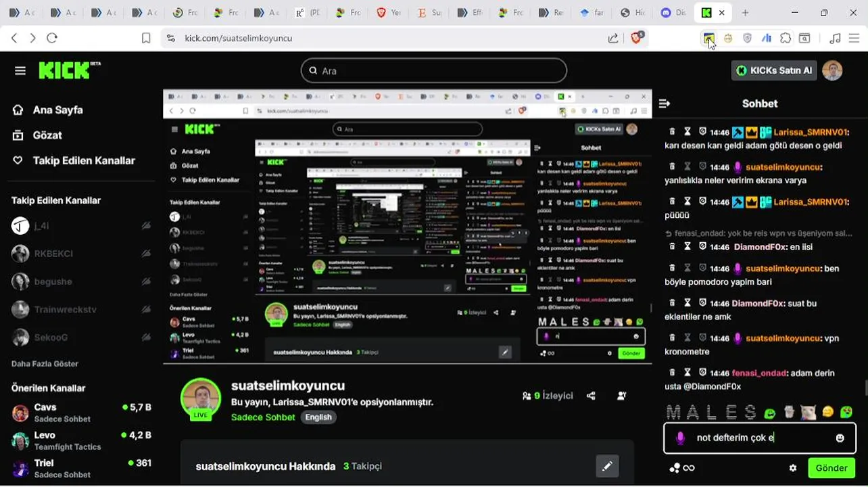Open Sadece Sohbet category link

263,417
